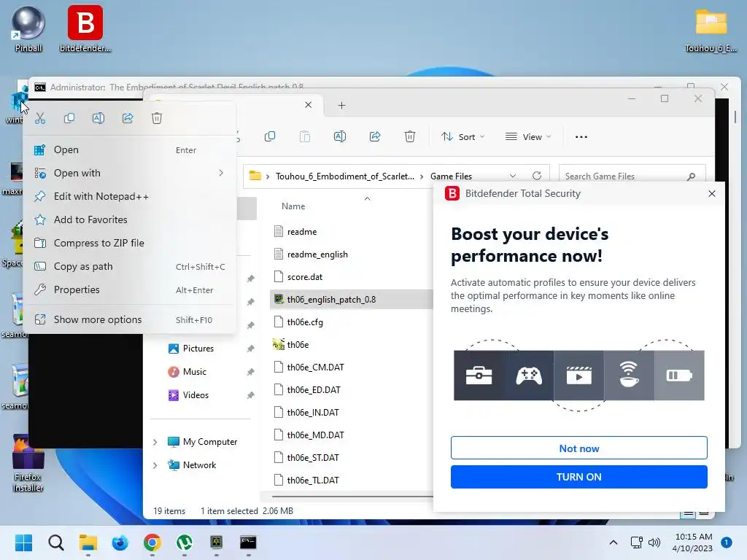The width and height of the screenshot is (747, 560).
Task: Expand the Network tree node
Action: pyautogui.click(x=155, y=466)
